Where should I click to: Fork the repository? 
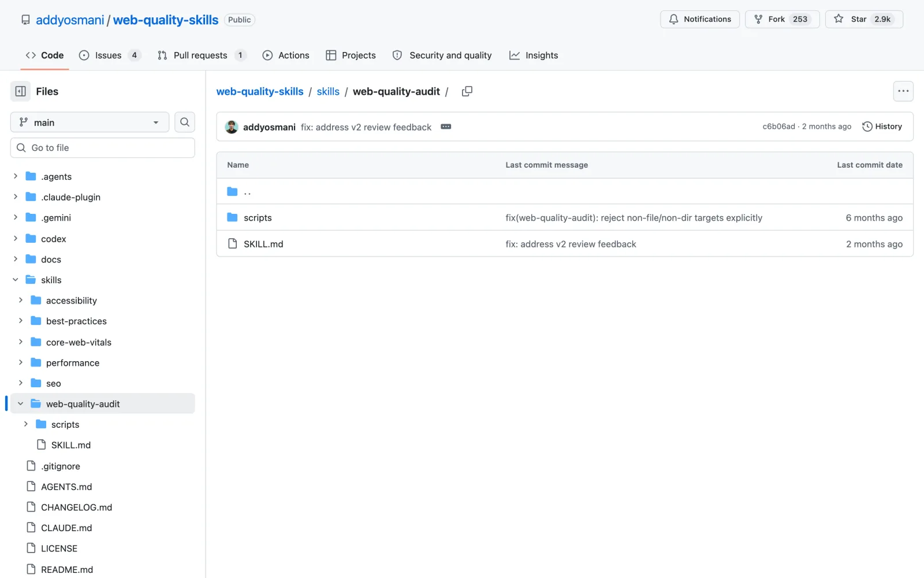click(782, 19)
